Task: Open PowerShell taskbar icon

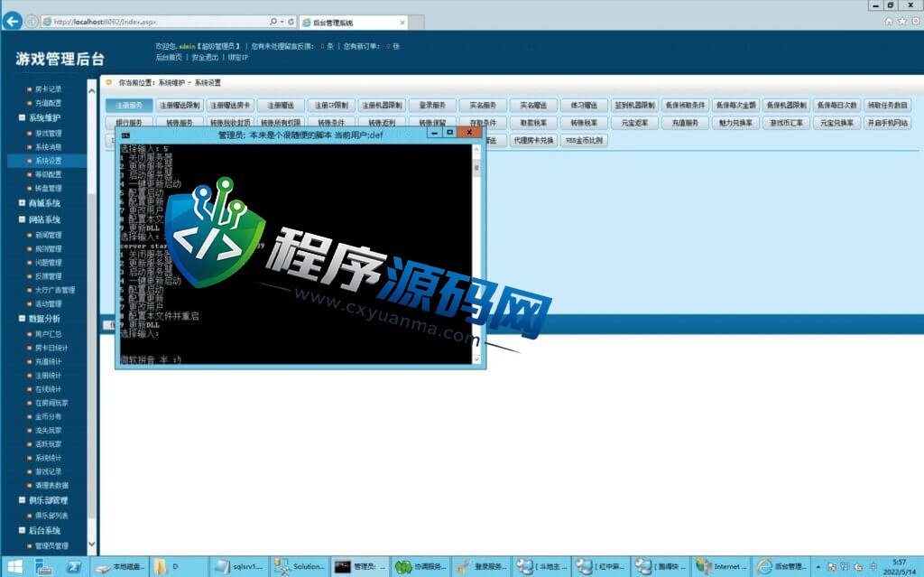Action: coord(74,566)
